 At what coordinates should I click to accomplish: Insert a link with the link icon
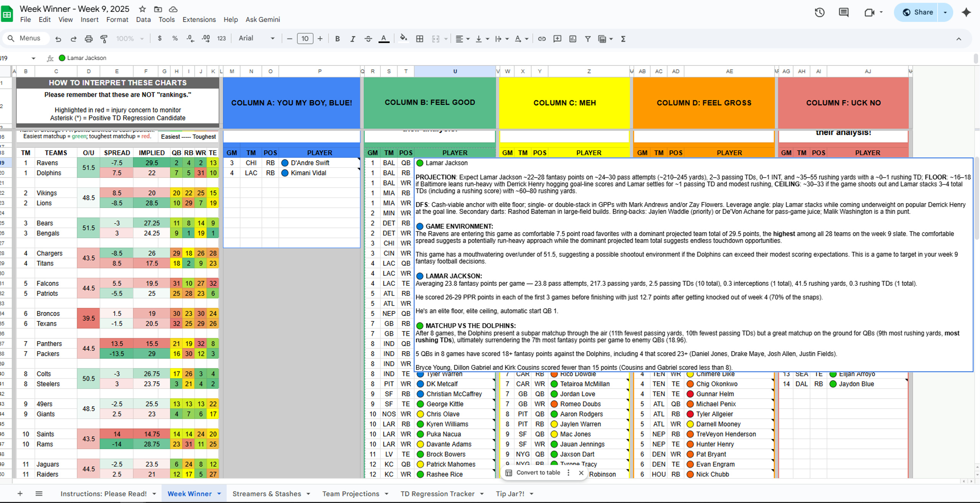pos(542,39)
